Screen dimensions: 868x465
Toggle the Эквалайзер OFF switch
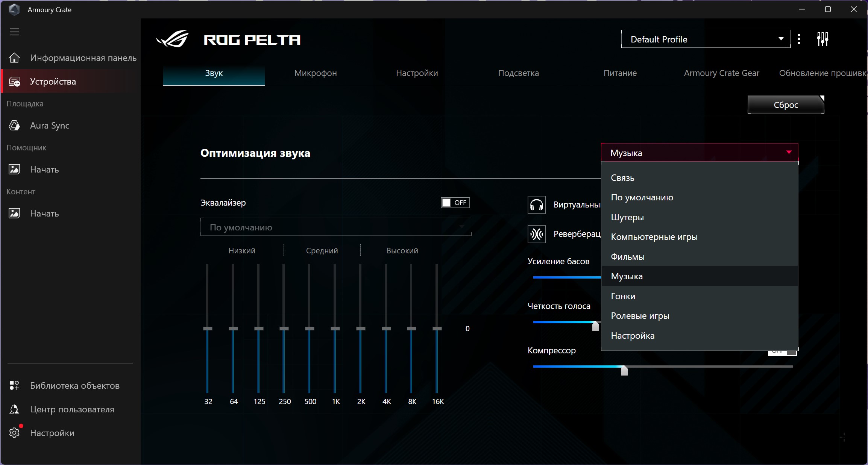click(455, 203)
